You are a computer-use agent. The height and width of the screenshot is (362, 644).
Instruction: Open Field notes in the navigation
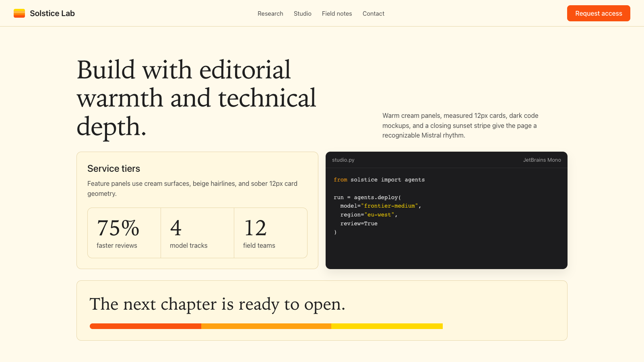[337, 14]
